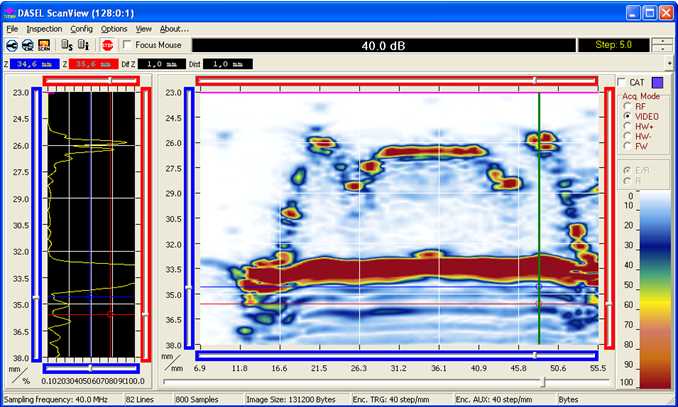This screenshot has width=678, height=407.
Task: Select RF acquisition mode
Action: coord(627,105)
